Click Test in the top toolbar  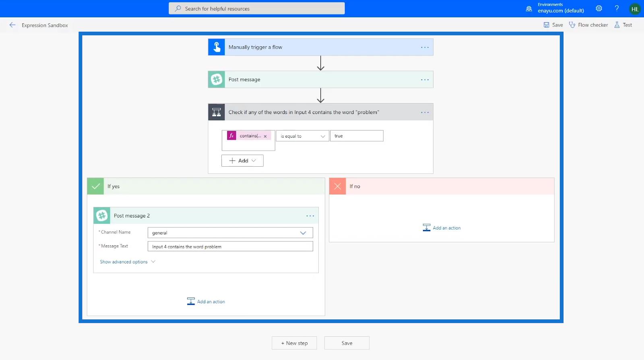pyautogui.click(x=627, y=25)
